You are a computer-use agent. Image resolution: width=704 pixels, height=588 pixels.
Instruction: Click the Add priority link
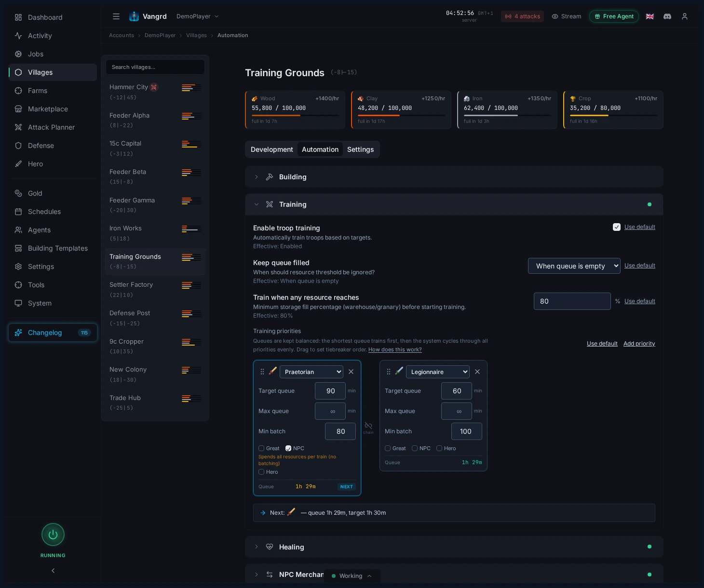point(639,343)
